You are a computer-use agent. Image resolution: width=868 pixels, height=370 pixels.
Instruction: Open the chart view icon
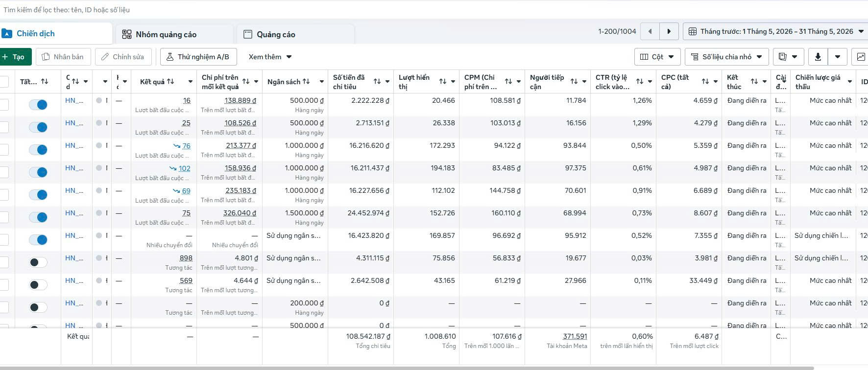[861, 57]
